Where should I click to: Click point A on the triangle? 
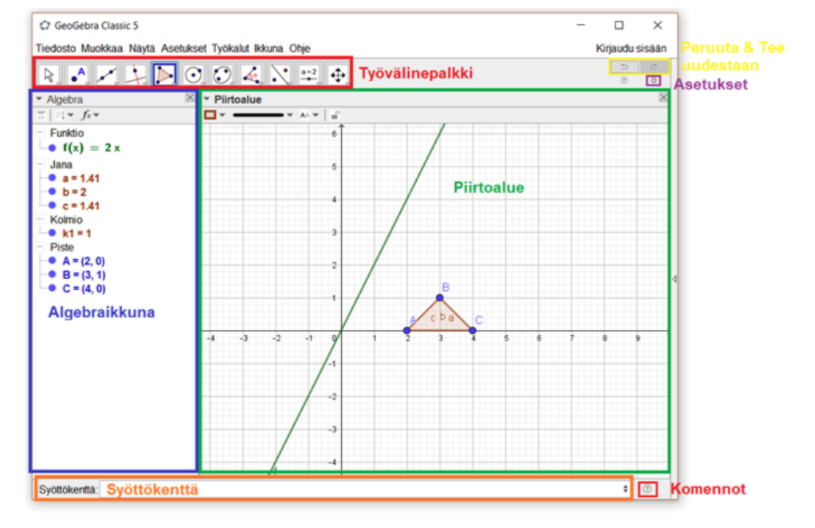point(407,330)
